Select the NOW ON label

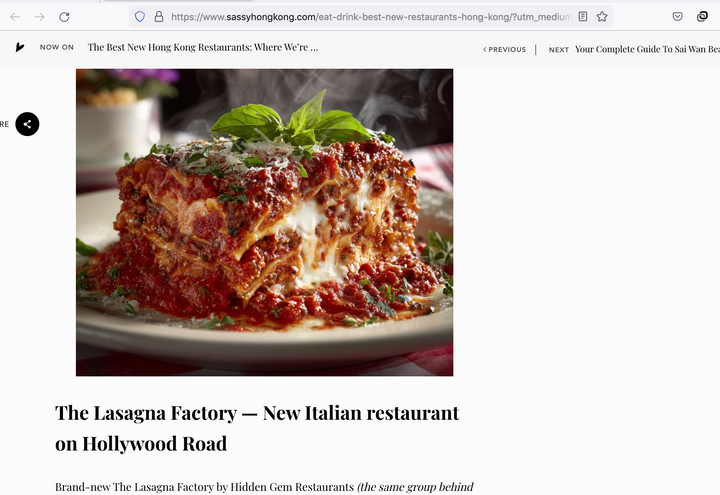(56, 47)
